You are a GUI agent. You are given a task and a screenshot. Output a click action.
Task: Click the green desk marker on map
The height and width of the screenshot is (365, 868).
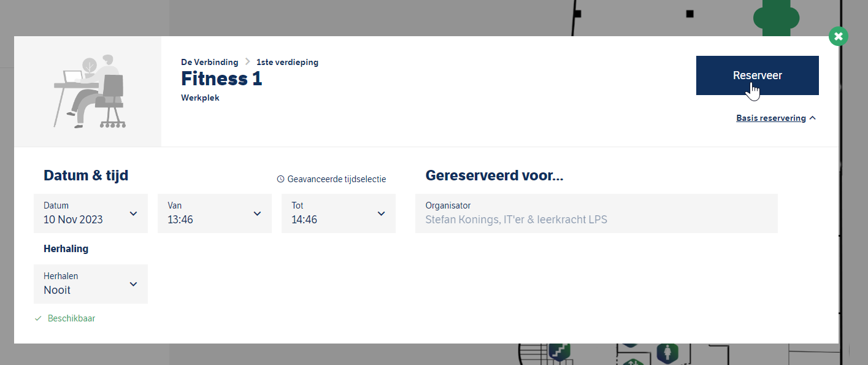[775, 18]
